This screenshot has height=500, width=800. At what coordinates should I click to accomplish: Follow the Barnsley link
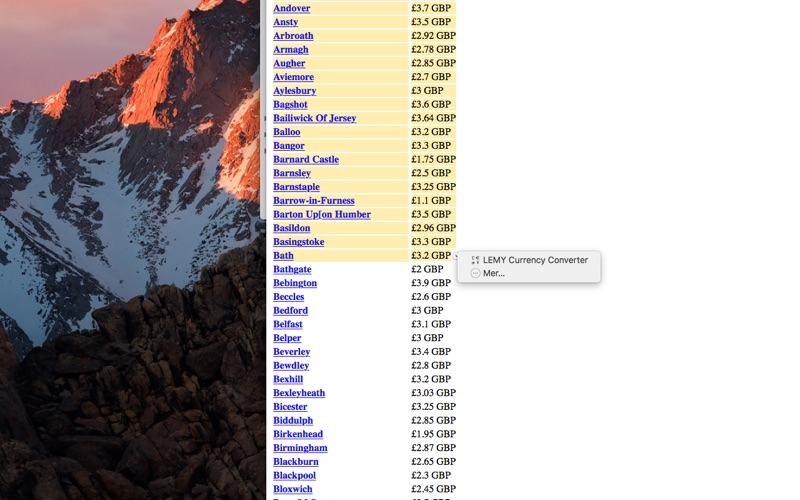click(x=291, y=173)
